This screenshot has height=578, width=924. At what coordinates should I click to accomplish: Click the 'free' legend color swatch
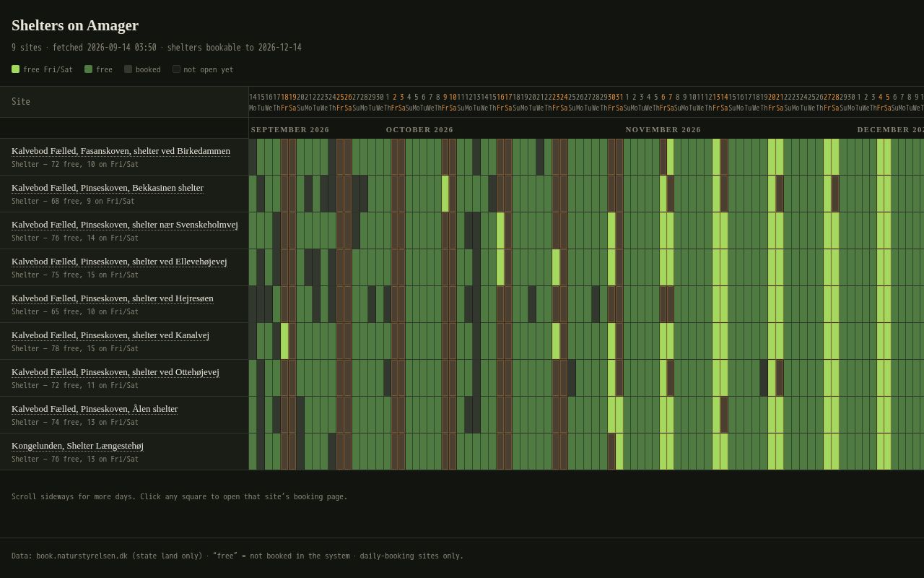(88, 69)
